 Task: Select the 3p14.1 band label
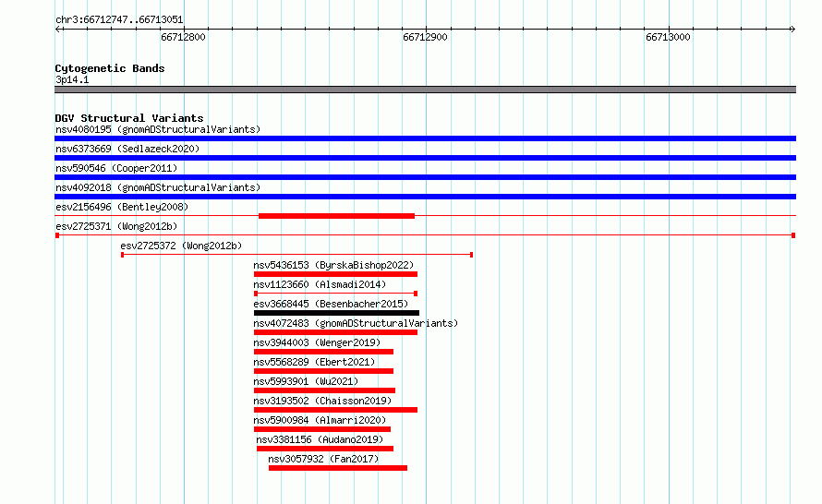(x=72, y=79)
